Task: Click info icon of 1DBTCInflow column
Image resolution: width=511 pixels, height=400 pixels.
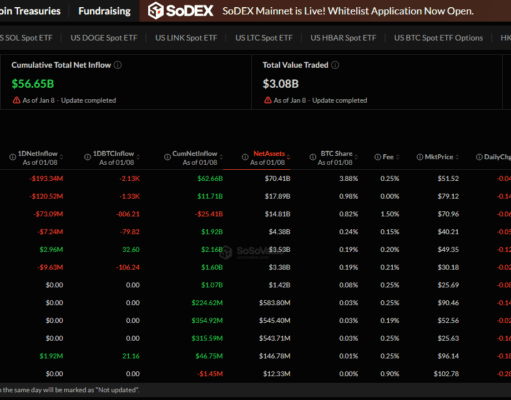Action: [x=87, y=157]
